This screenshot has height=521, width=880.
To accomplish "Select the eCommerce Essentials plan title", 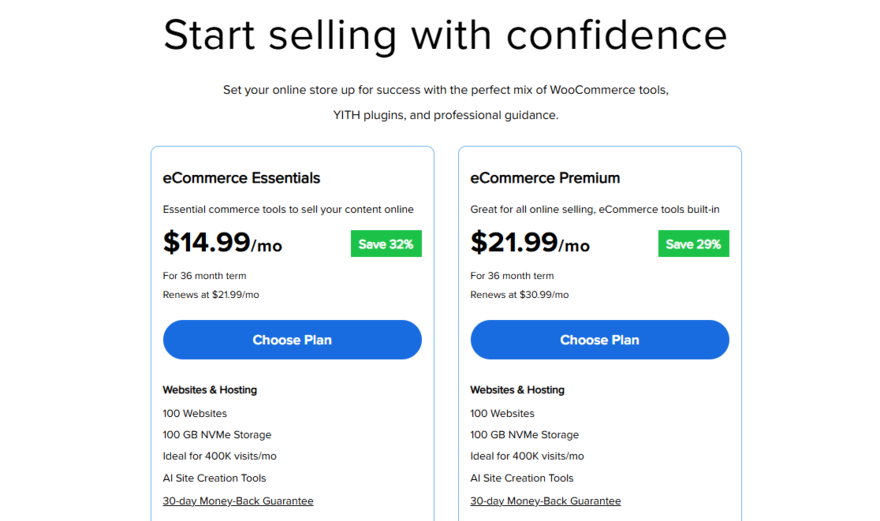I will click(x=241, y=178).
